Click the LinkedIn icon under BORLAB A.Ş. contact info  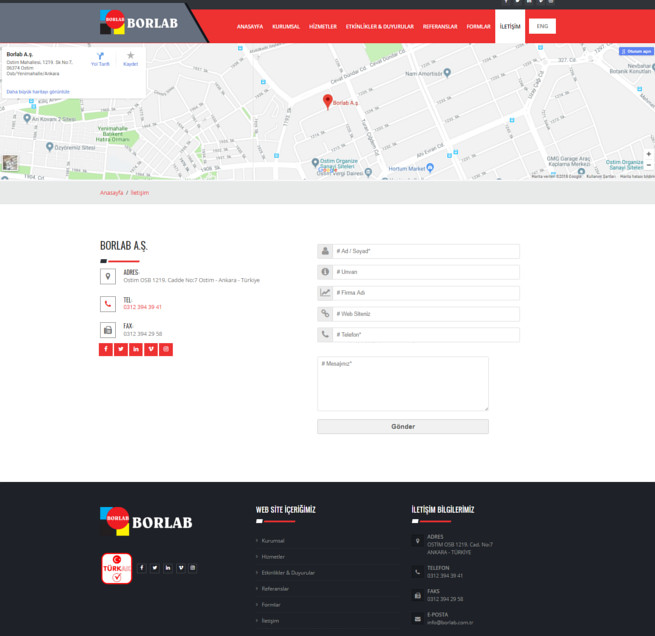[x=136, y=349]
